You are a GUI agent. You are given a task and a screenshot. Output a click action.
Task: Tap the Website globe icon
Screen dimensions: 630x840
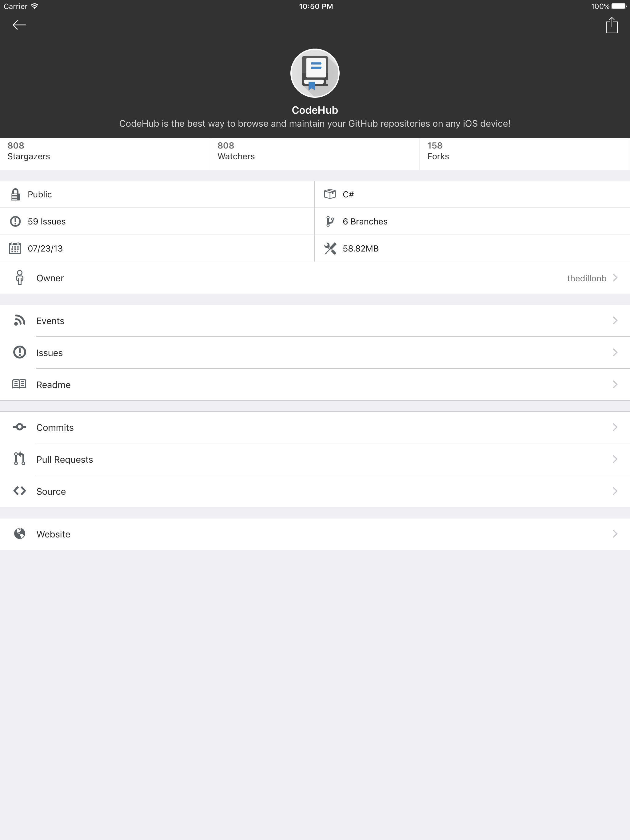tap(19, 533)
